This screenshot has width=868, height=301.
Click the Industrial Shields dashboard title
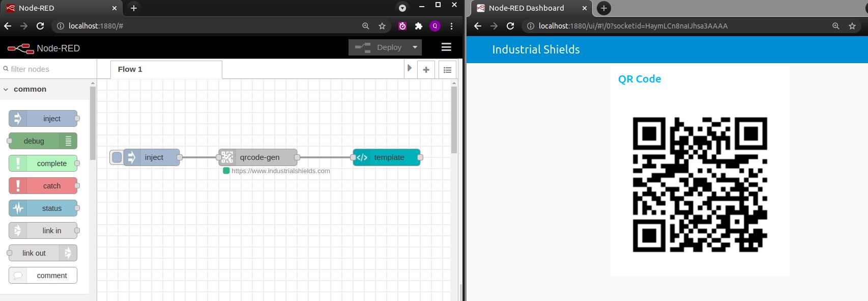(536, 49)
